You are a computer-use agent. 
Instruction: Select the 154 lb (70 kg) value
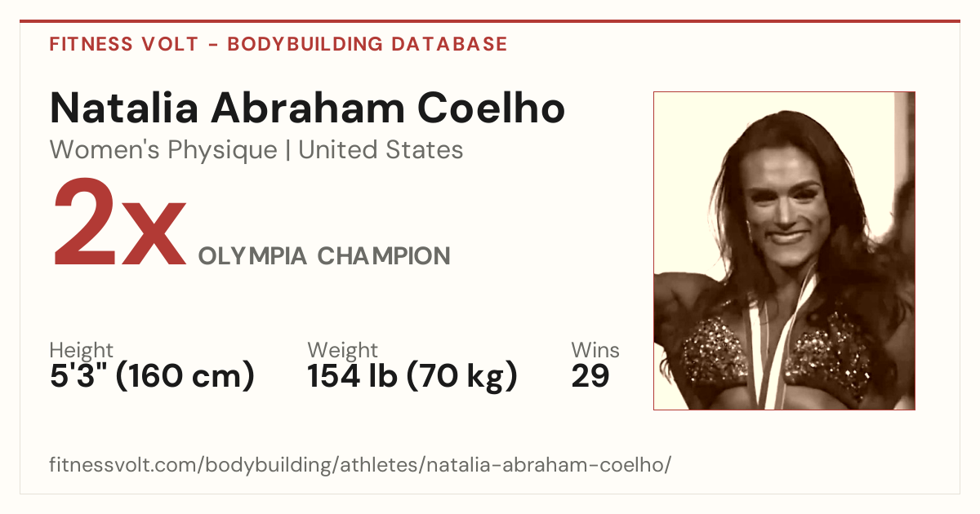pyautogui.click(x=412, y=376)
